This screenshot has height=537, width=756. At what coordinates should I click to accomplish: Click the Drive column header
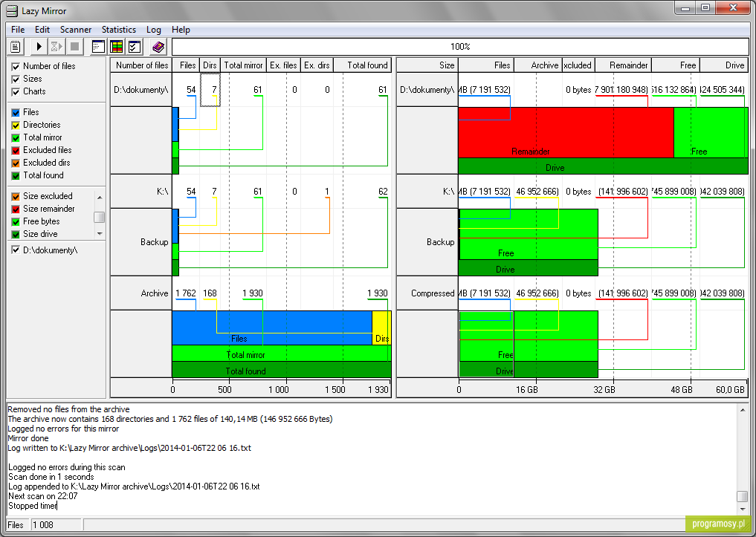tap(724, 65)
